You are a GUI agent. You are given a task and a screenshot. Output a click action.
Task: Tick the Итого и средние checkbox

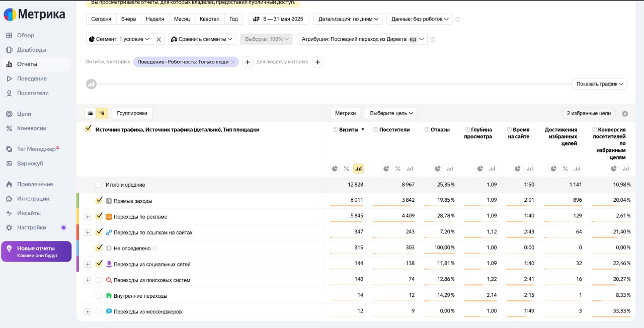point(99,185)
